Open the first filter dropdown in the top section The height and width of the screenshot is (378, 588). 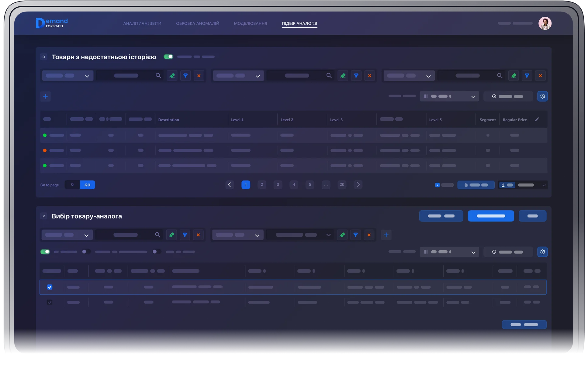point(67,76)
